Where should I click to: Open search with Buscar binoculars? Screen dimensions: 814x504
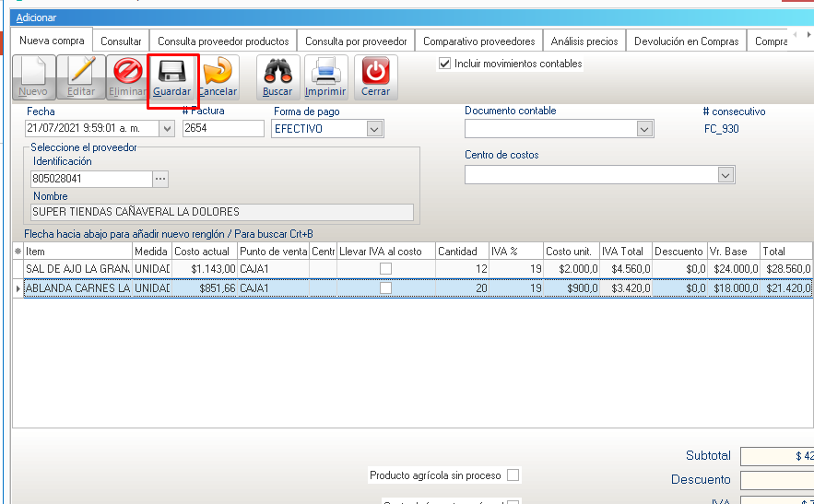277,77
